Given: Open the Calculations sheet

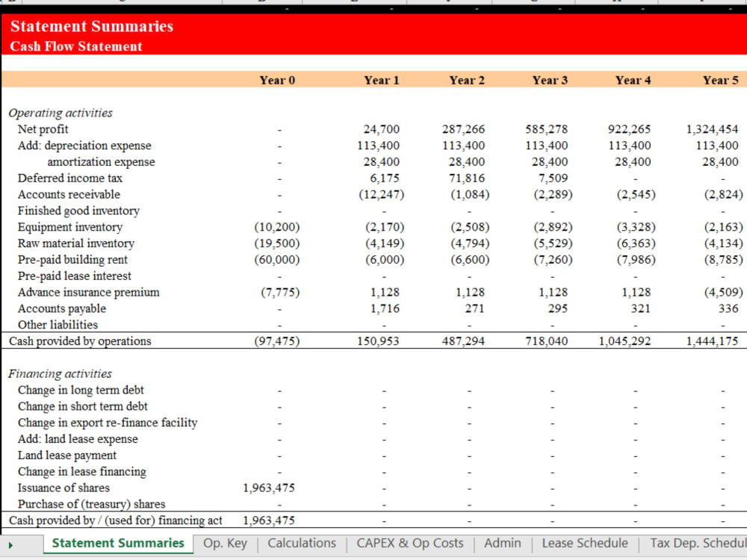Looking at the screenshot, I should coord(302,543).
